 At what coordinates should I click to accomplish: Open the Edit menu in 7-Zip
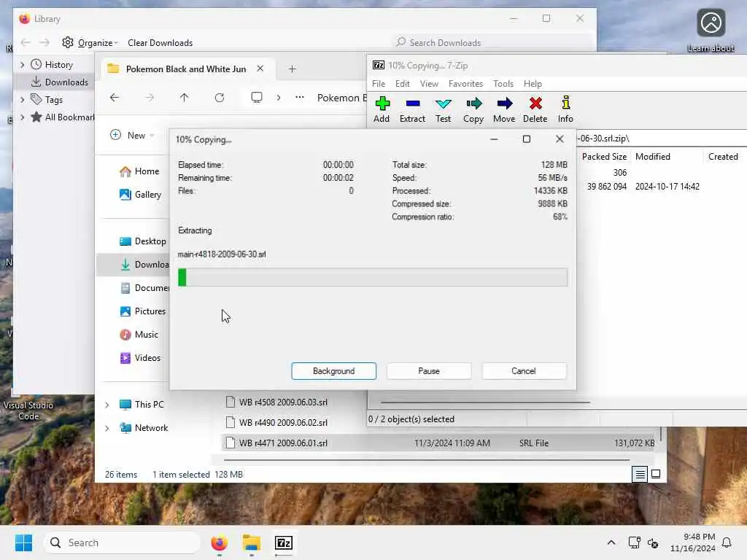[x=403, y=84]
